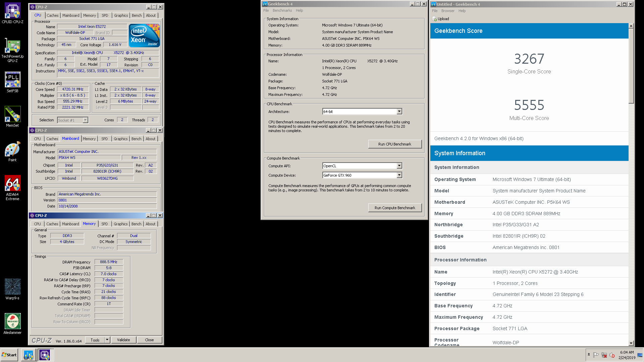The height and width of the screenshot is (362, 644).
Task: Click the Identifier value GenuineIntel Family 6
Action: [x=538, y=294]
